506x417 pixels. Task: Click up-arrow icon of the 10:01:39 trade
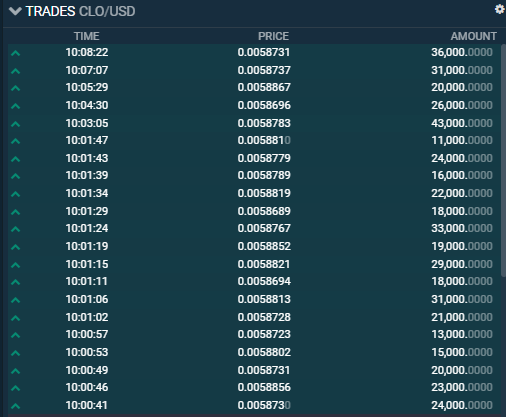(15, 176)
